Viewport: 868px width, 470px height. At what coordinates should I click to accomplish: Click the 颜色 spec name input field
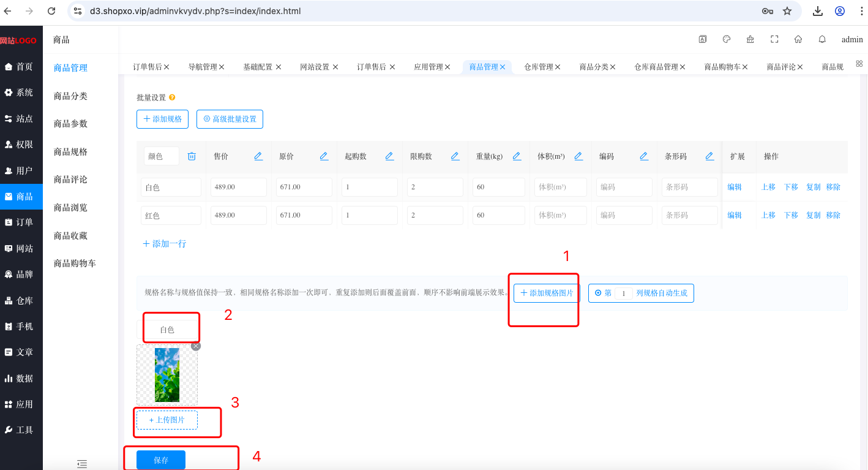pyautogui.click(x=162, y=156)
